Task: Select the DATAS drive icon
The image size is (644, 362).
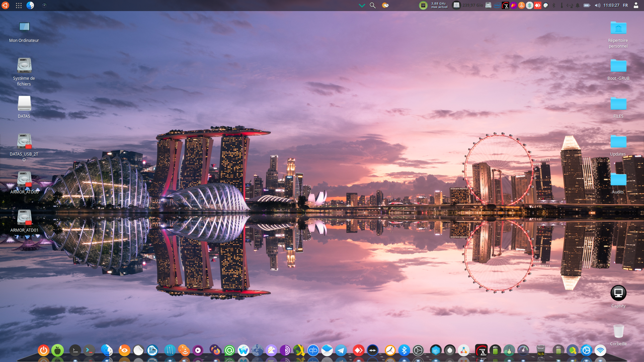Action: tap(24, 103)
